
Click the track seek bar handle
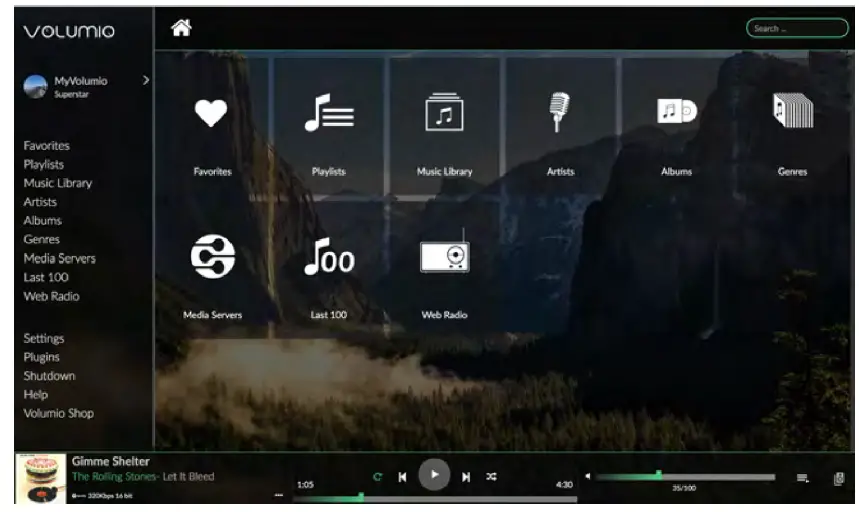coord(361,497)
